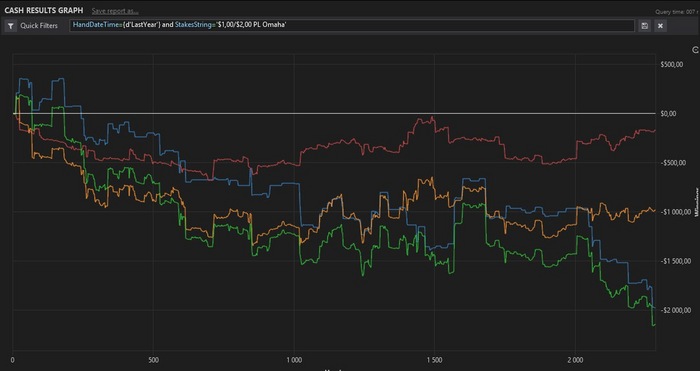Refresh the graph using circular arrow icon

[x=695, y=50]
